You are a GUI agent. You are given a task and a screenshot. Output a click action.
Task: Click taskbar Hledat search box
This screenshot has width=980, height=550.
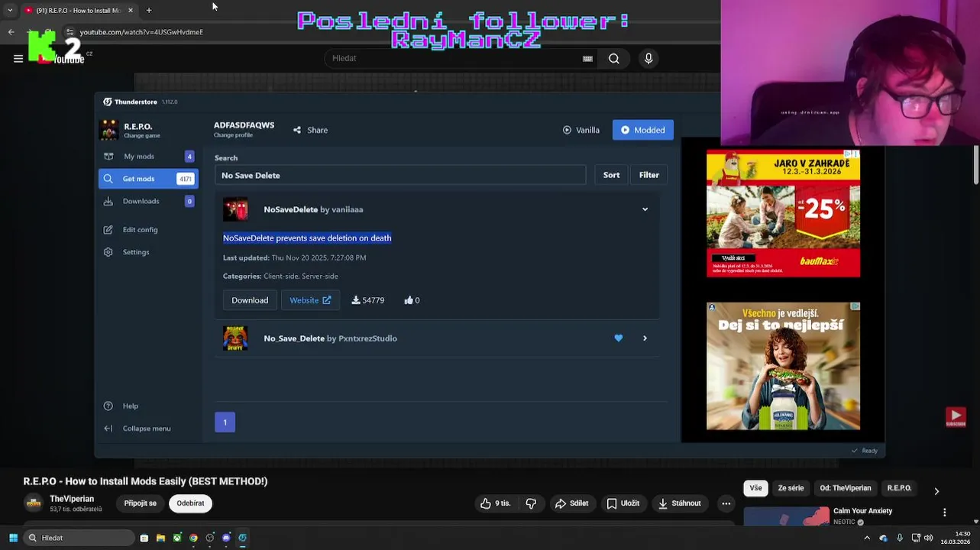pos(79,538)
